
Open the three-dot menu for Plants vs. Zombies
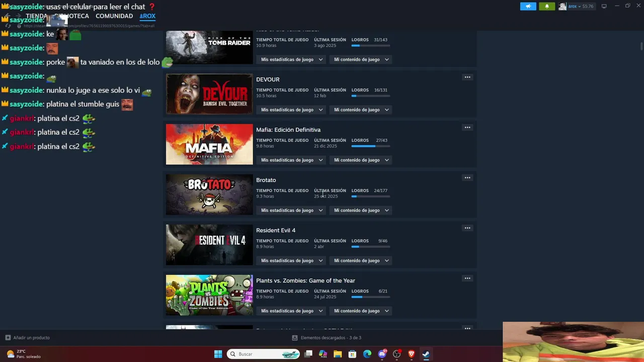pyautogui.click(x=467, y=278)
